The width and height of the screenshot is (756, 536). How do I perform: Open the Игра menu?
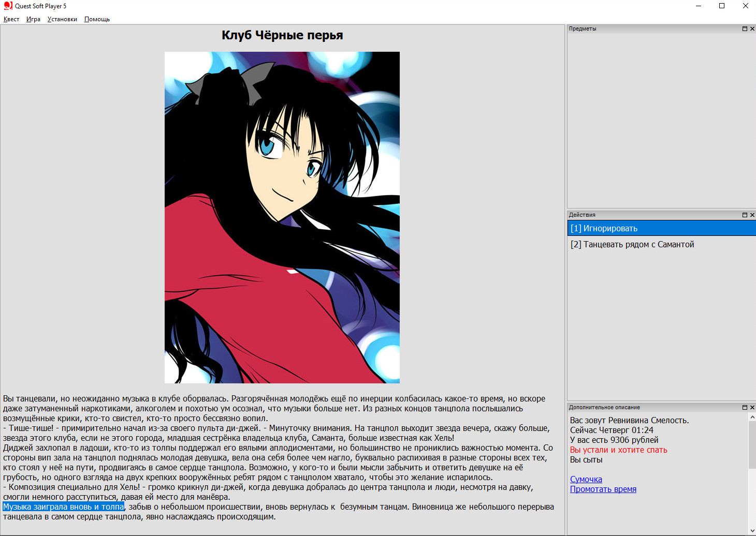[x=33, y=19]
